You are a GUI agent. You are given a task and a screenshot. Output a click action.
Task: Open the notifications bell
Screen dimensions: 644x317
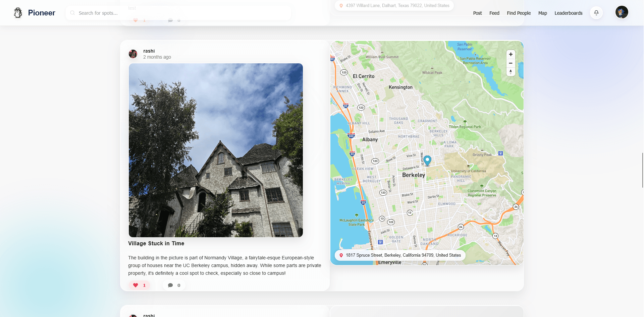596,13
